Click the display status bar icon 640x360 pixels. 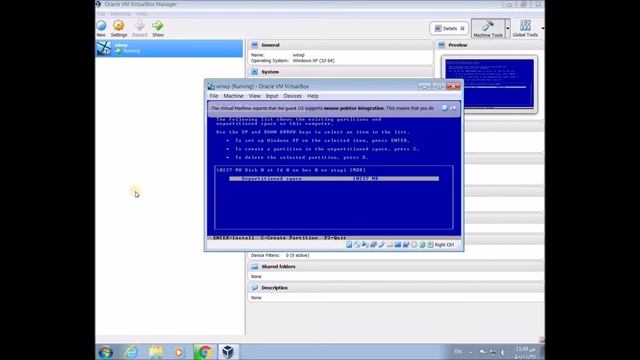tap(398, 244)
